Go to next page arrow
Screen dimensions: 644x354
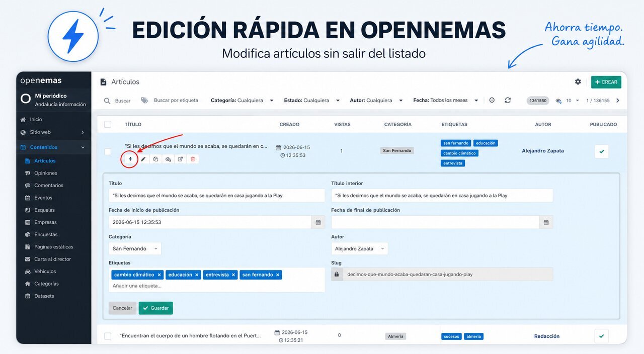coord(618,101)
